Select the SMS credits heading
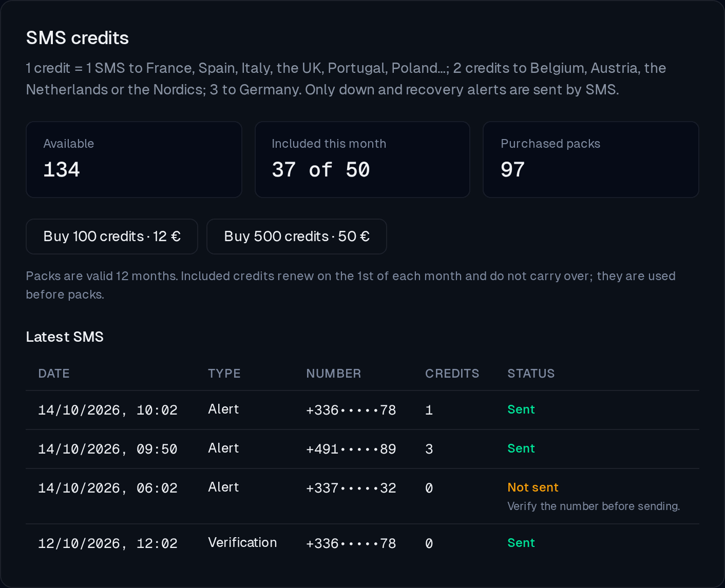 point(78,38)
